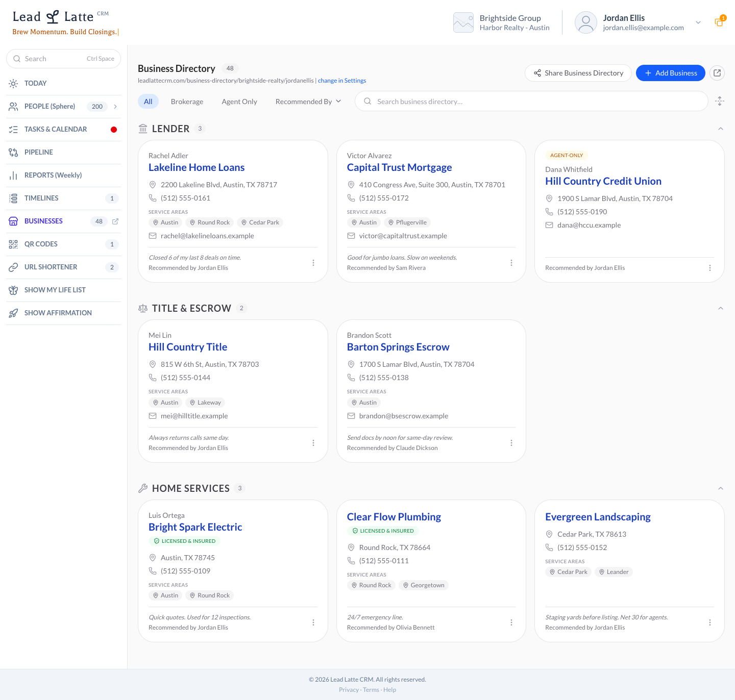Image resolution: width=735 pixels, height=700 pixels.
Task: Open notifications icon with badge
Action: click(x=719, y=21)
